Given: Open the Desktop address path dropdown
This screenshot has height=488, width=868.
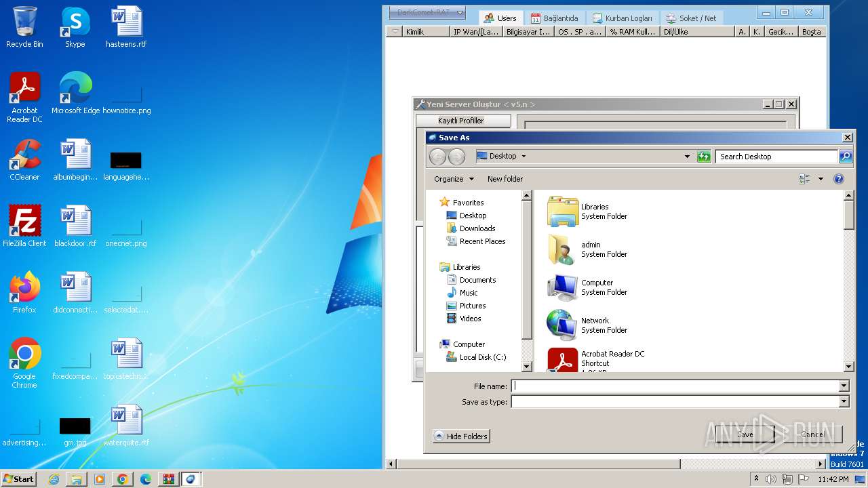Looking at the screenshot, I should [x=524, y=157].
